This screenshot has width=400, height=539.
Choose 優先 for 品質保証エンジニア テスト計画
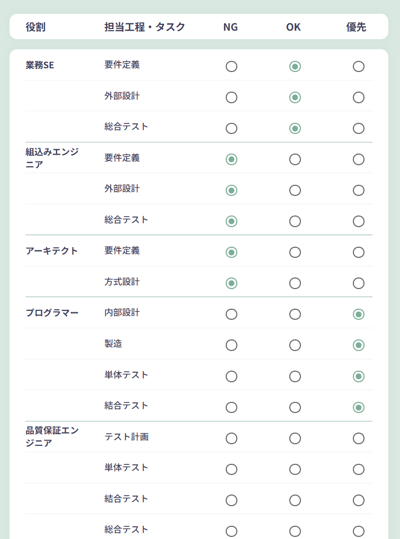point(358,438)
